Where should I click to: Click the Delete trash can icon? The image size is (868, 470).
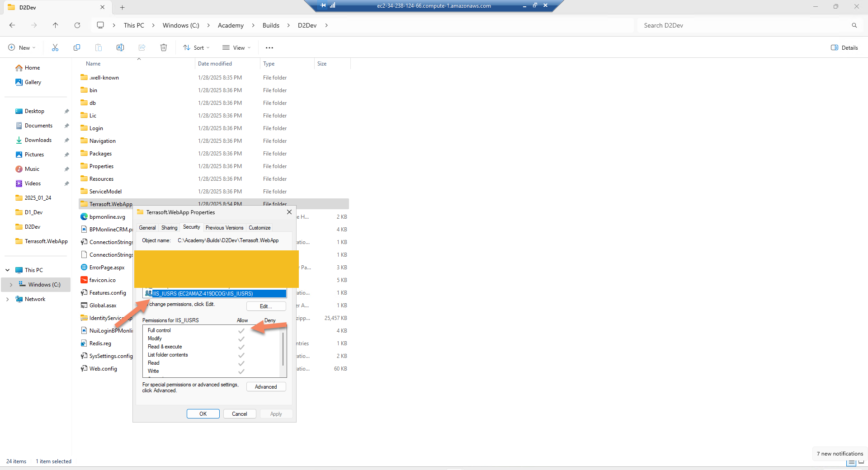[164, 47]
